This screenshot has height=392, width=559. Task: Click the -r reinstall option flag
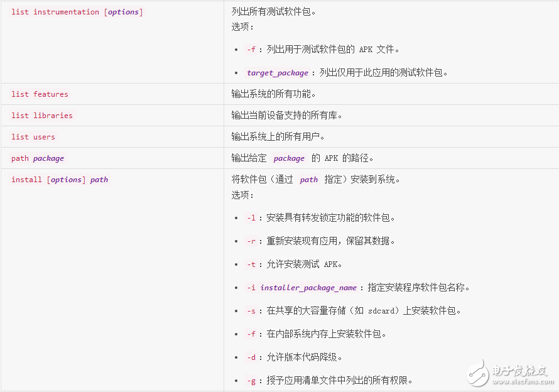coord(251,241)
